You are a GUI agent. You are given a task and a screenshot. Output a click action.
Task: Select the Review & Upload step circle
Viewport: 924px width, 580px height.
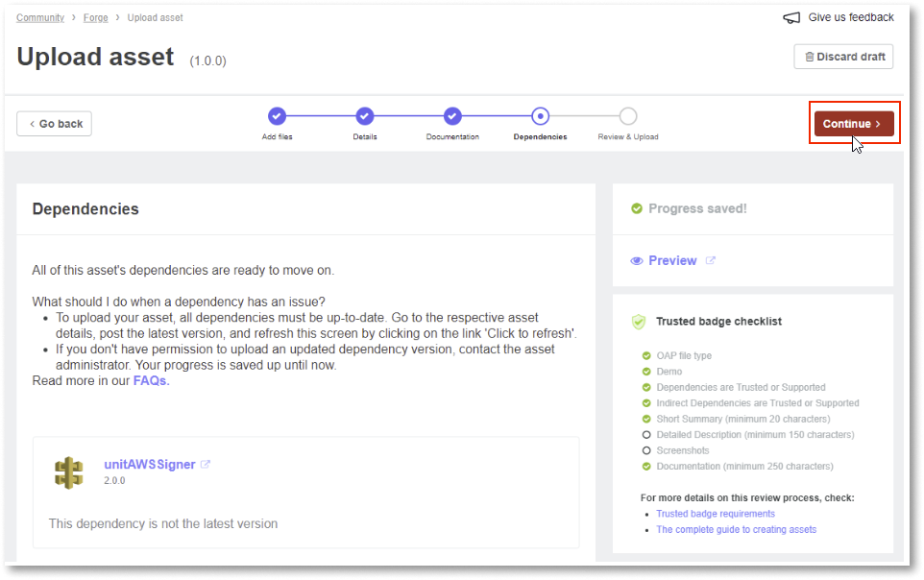click(x=628, y=116)
